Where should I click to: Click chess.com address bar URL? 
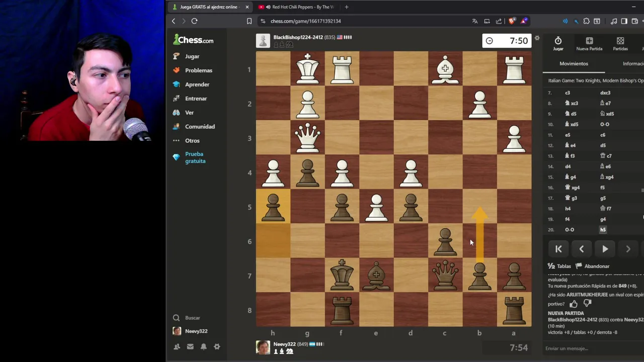[x=305, y=21]
